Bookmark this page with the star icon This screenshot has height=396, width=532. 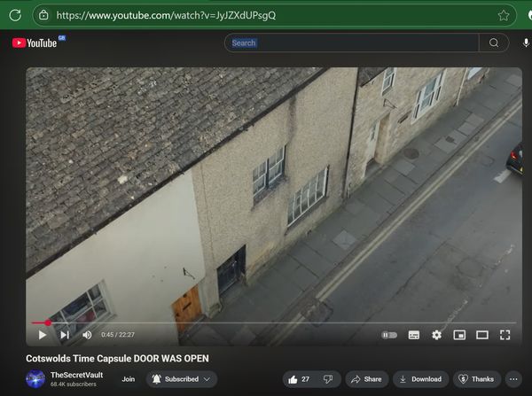(503, 15)
